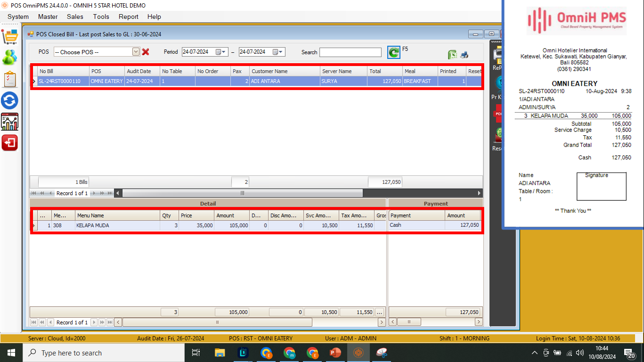The image size is (644, 362).
Task: Click bill grid horizontal scrollbar thumb
Action: point(242,193)
